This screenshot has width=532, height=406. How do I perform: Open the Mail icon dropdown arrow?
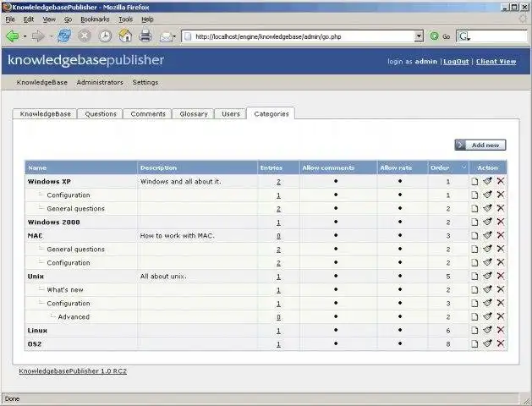click(174, 36)
